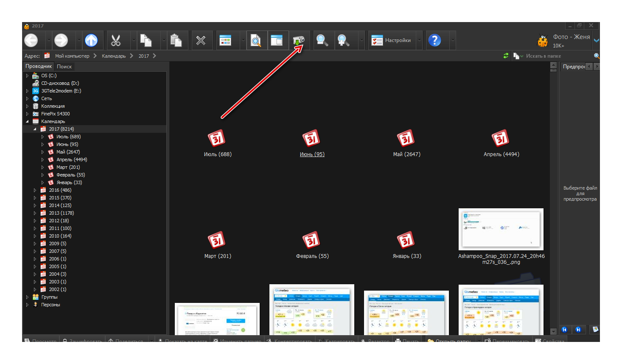Open the Forward button history dropdown

78,40
